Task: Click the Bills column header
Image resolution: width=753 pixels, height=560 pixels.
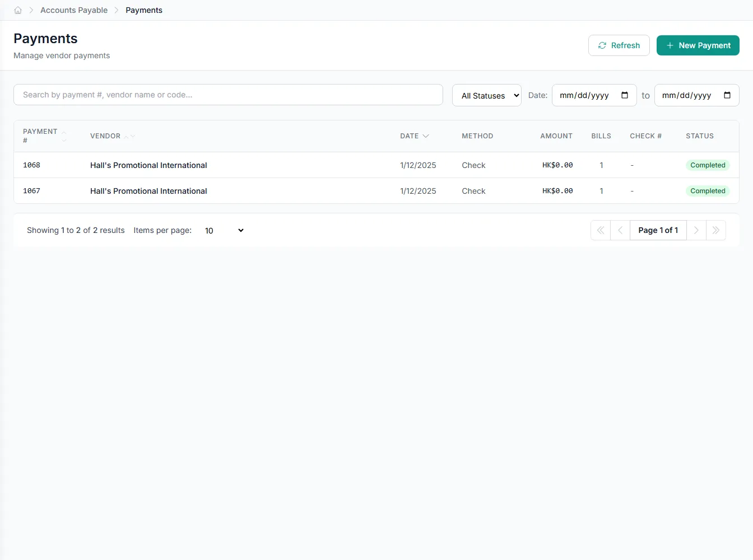Action: coord(601,136)
